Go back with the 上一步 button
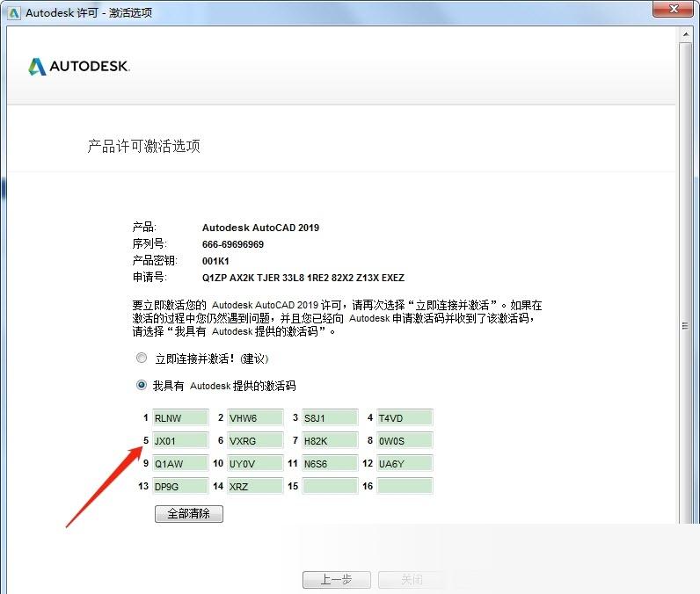Viewport: 700px width, 594px height. point(337,580)
